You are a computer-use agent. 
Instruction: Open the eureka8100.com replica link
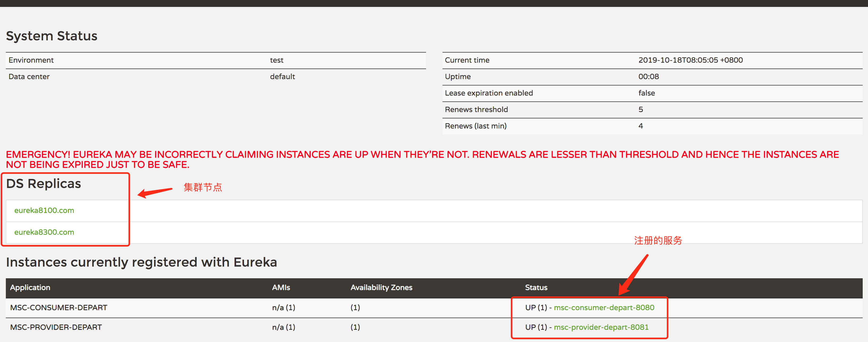pos(44,211)
